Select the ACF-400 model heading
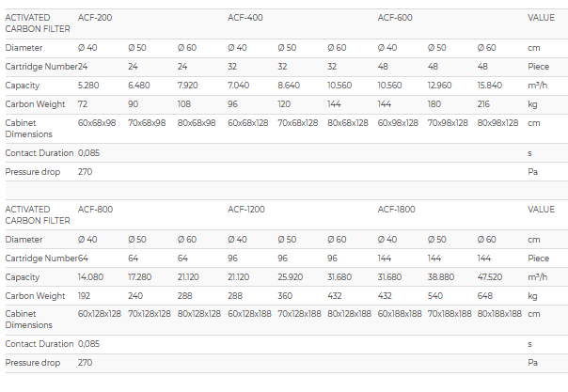Image resolution: width=568 pixels, height=392 pixels. pyautogui.click(x=245, y=17)
